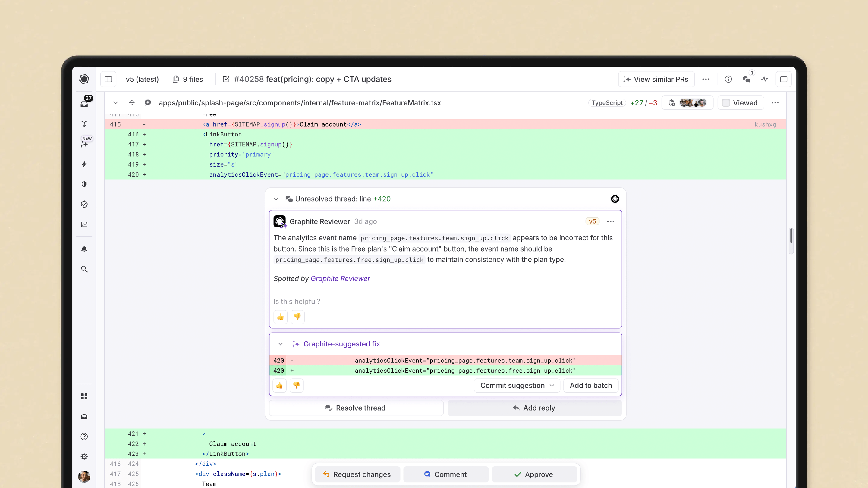Toggle the left file panel sidebar
Image resolution: width=868 pixels, height=488 pixels.
(108, 79)
